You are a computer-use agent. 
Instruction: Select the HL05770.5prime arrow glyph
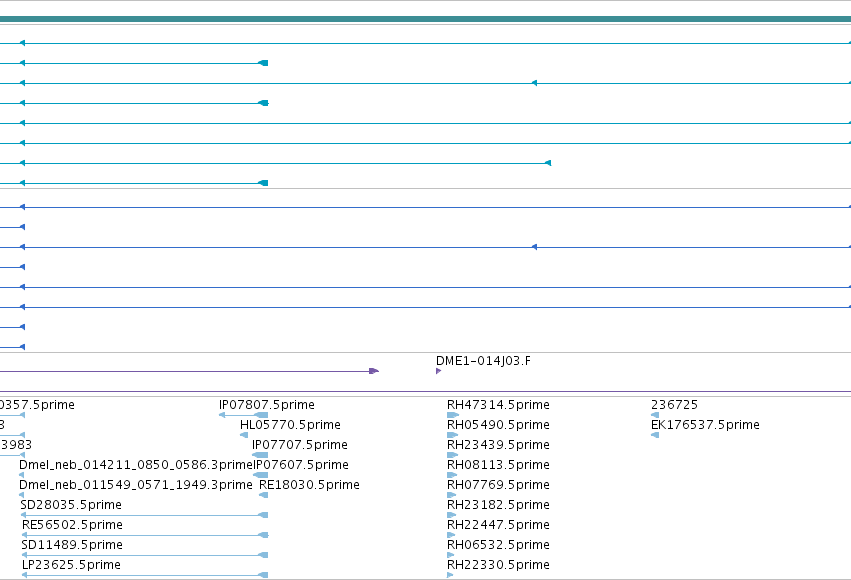tap(244, 435)
